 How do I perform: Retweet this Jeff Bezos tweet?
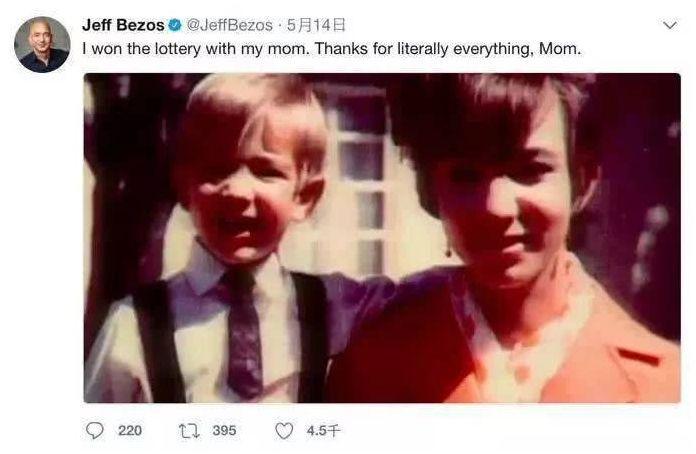(x=187, y=430)
